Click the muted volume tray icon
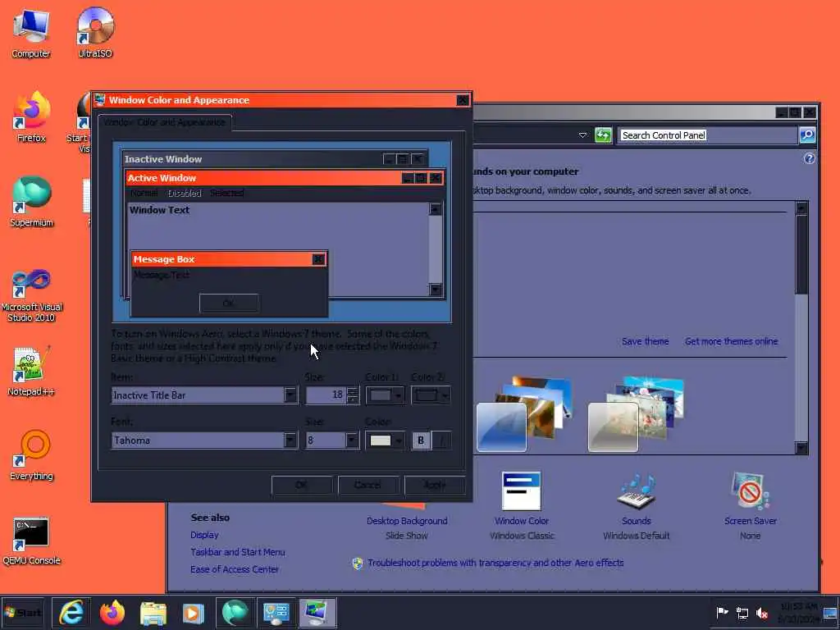 coord(761,612)
